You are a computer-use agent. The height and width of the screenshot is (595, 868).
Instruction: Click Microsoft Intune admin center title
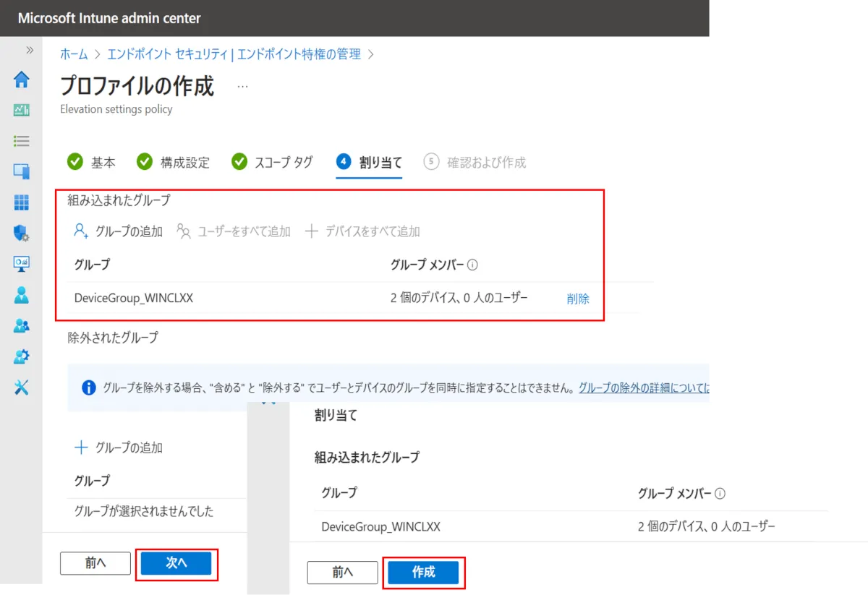coord(109,18)
